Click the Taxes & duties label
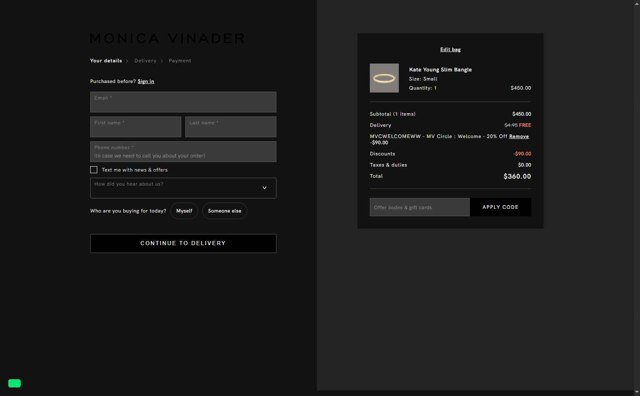The image size is (640, 396). 388,165
